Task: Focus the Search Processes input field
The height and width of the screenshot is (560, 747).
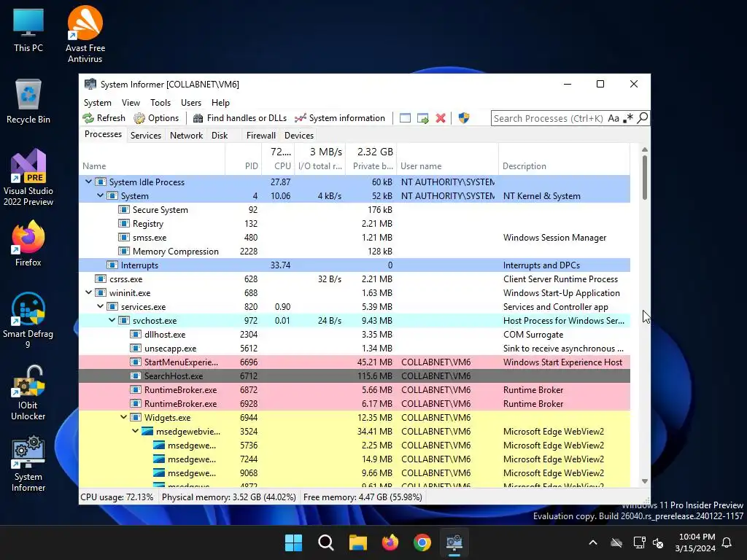Action: tap(549, 118)
